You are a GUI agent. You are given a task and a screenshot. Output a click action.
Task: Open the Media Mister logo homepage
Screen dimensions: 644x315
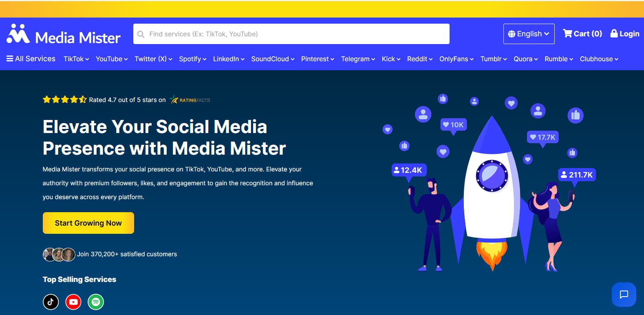[x=64, y=34]
